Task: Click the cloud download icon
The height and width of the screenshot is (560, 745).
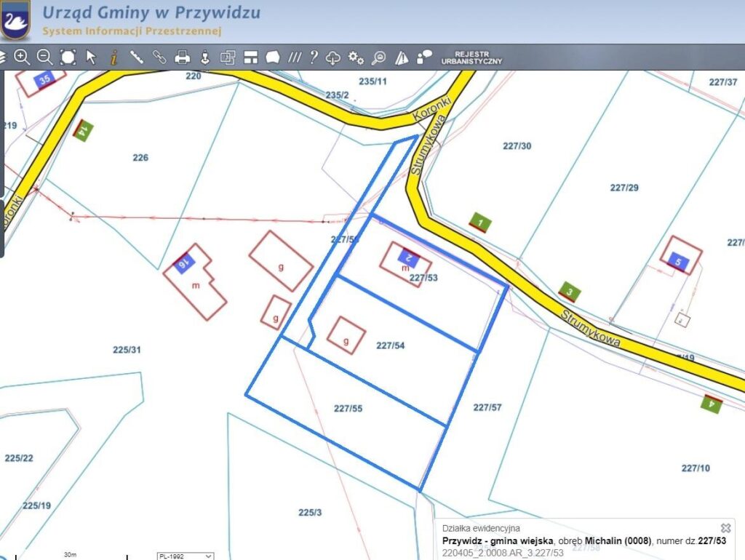Action: tap(333, 58)
